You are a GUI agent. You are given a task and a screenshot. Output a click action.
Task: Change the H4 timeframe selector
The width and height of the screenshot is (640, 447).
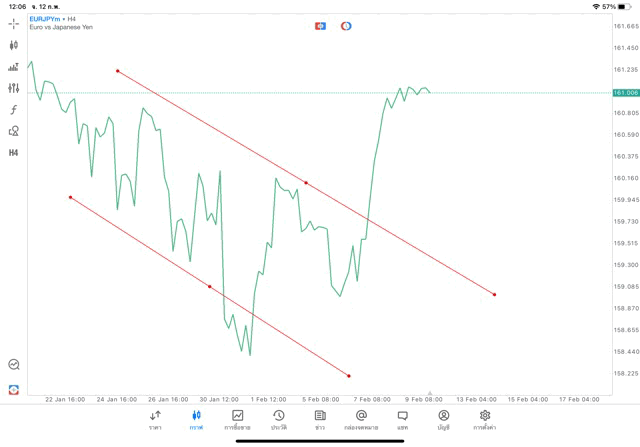tap(13, 153)
